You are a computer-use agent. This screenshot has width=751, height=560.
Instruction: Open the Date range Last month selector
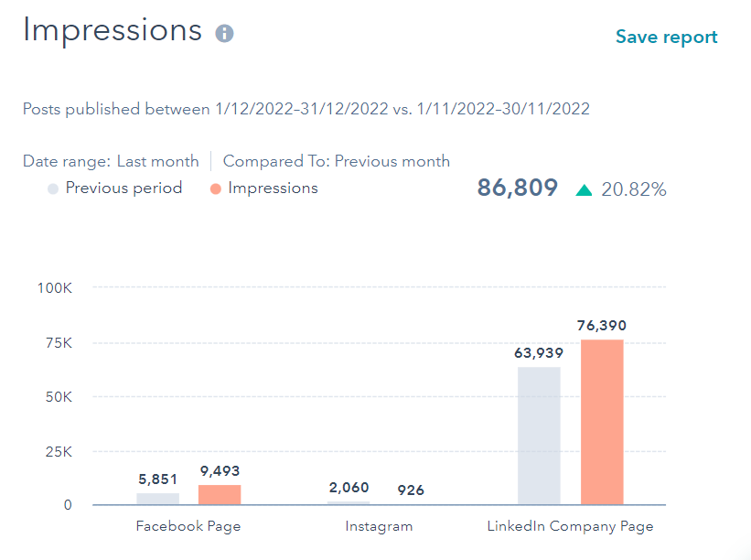point(157,161)
